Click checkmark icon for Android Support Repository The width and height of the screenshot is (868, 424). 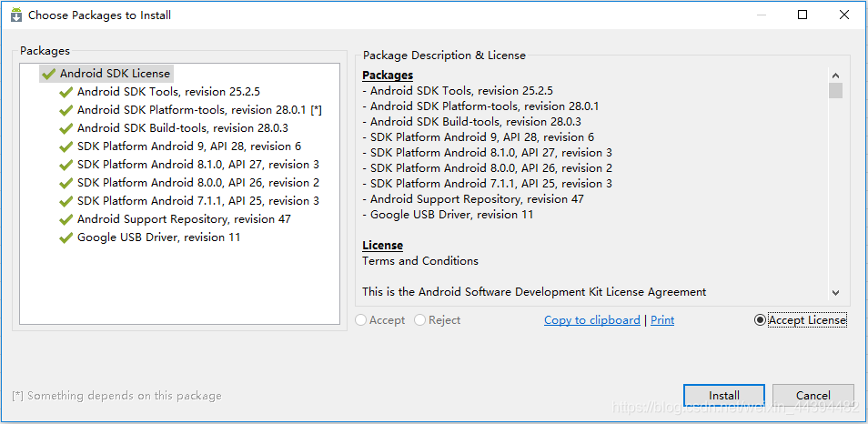point(66,219)
